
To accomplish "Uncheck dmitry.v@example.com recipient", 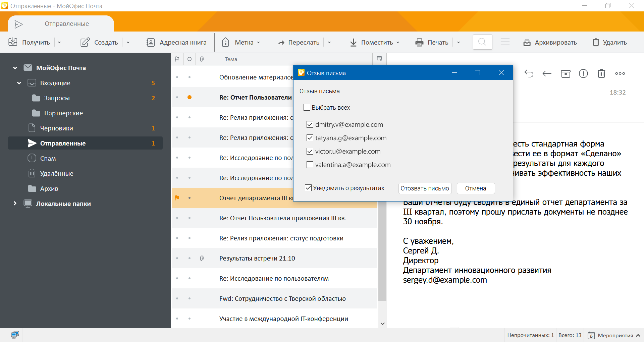I will coord(310,124).
